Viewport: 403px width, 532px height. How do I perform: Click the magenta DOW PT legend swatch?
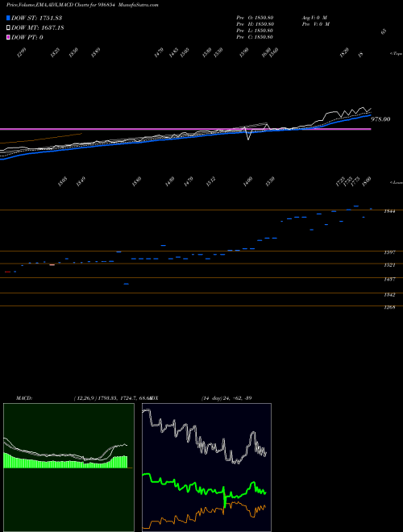point(8,37)
